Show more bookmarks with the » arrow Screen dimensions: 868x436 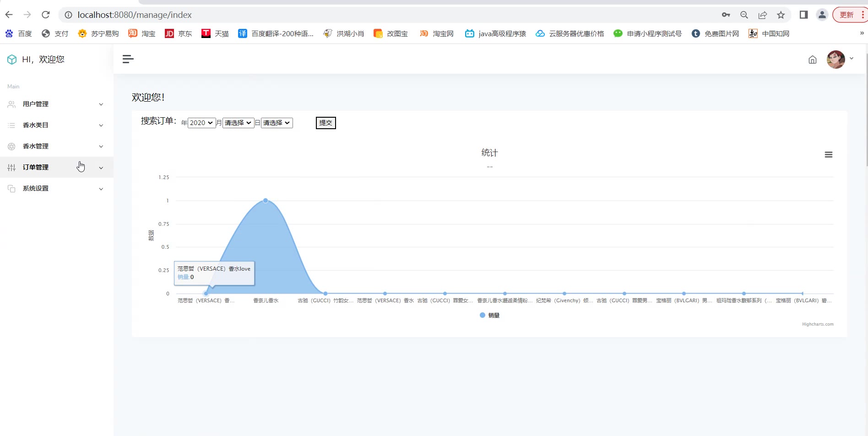(862, 33)
